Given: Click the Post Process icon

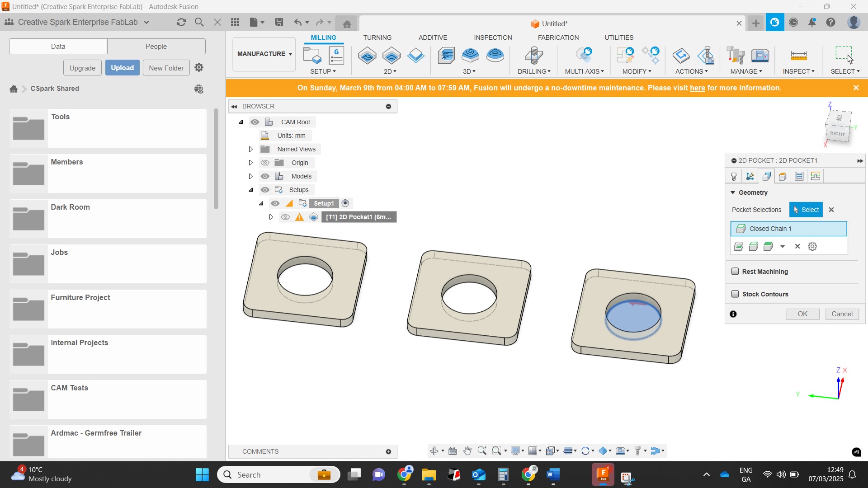Looking at the screenshot, I should point(706,56).
